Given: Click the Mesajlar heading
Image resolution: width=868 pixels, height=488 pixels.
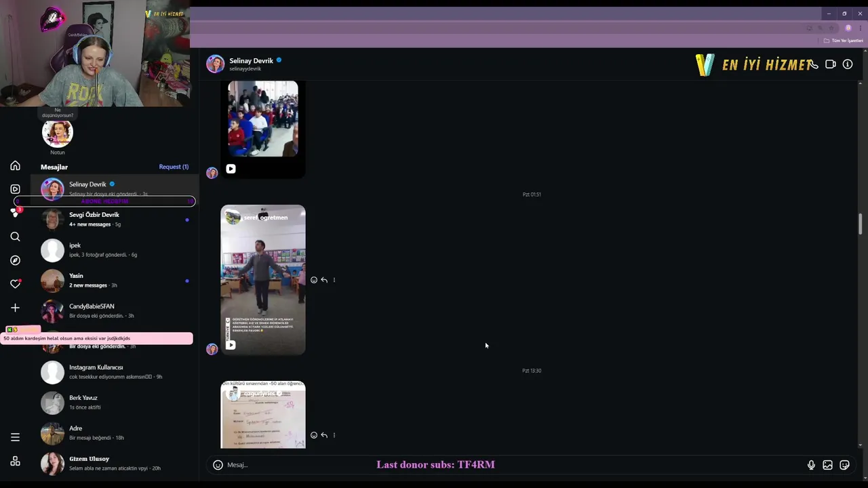Looking at the screenshot, I should [54, 167].
